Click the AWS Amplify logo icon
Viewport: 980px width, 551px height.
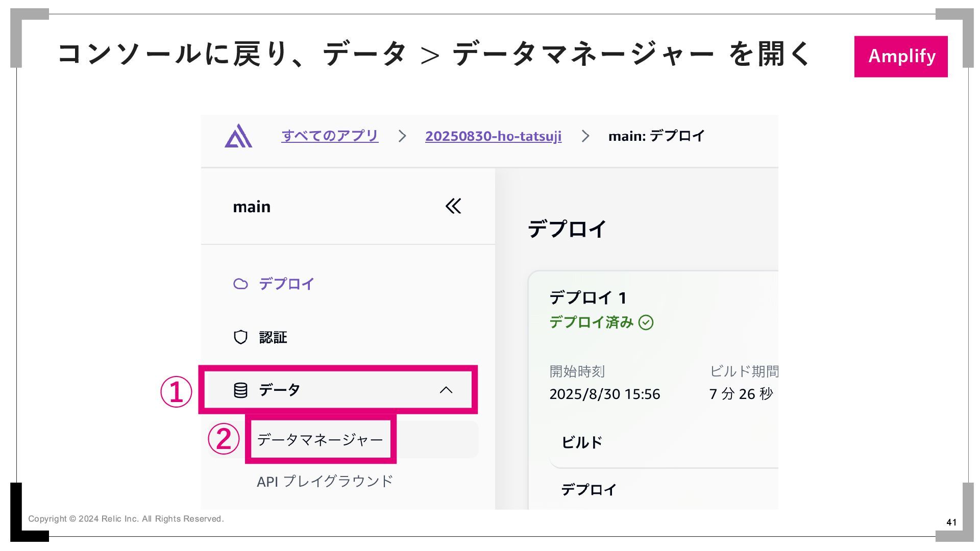pyautogui.click(x=238, y=136)
